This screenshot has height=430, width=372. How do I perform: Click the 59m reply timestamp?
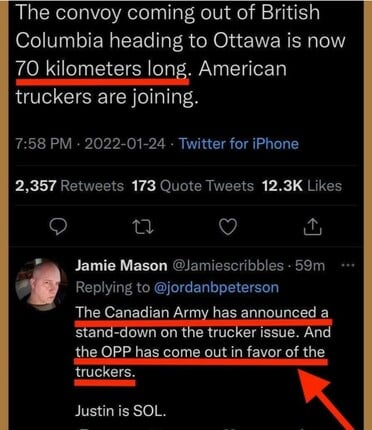click(x=310, y=266)
